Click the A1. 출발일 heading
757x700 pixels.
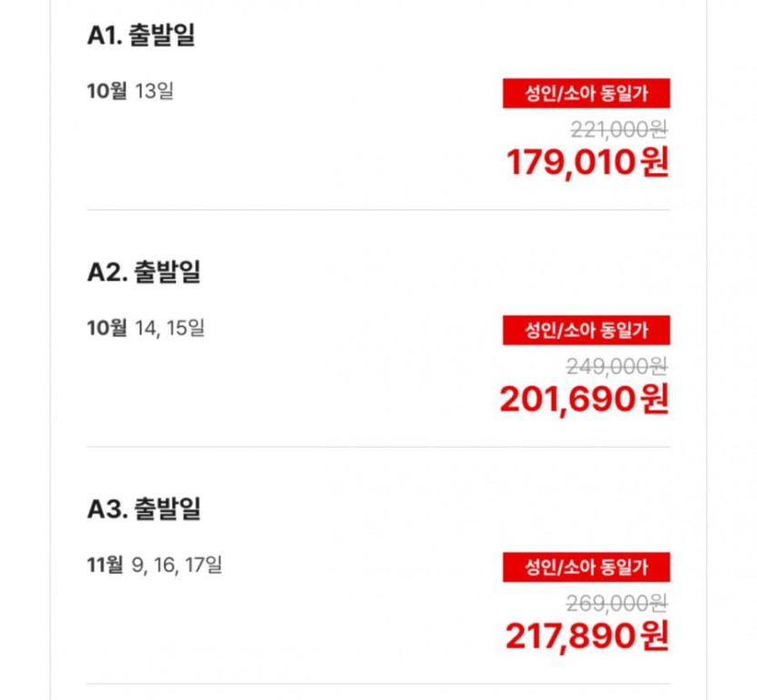click(x=142, y=35)
